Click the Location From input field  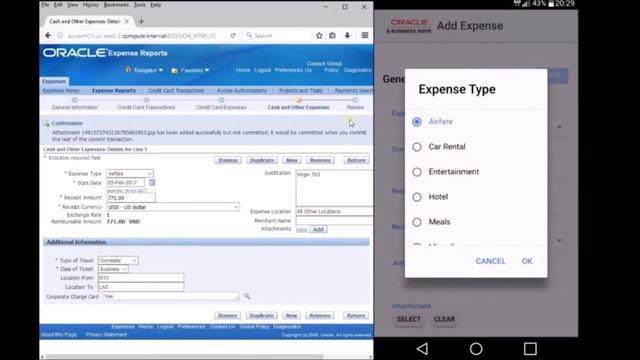pos(141,278)
